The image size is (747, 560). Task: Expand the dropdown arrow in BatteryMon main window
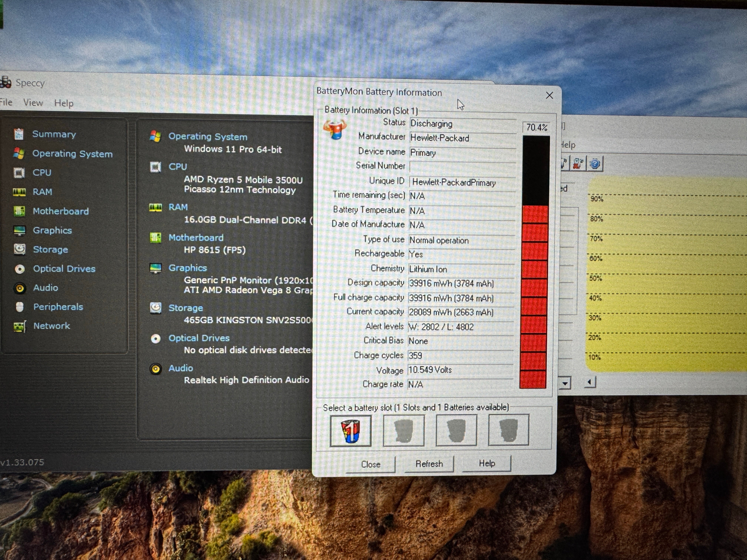(565, 383)
